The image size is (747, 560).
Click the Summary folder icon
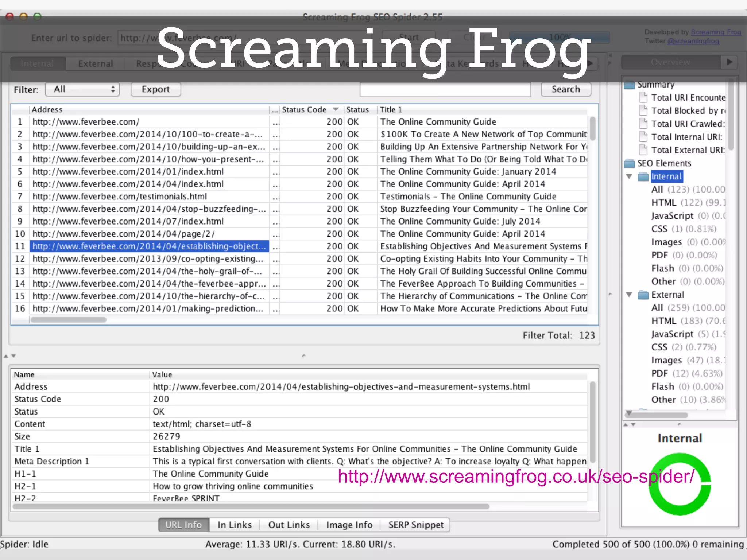point(630,85)
